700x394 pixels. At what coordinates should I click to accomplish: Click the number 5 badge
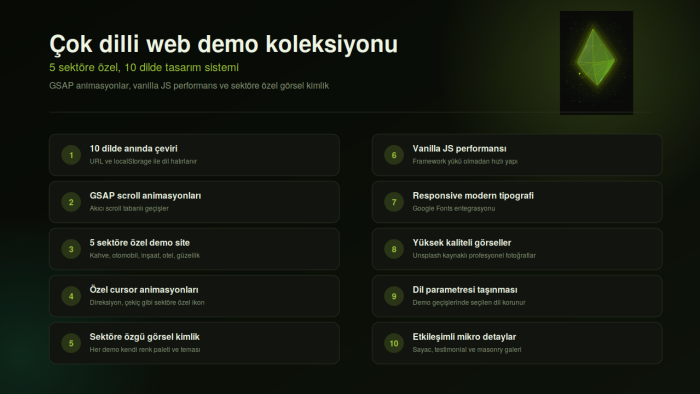[71, 343]
